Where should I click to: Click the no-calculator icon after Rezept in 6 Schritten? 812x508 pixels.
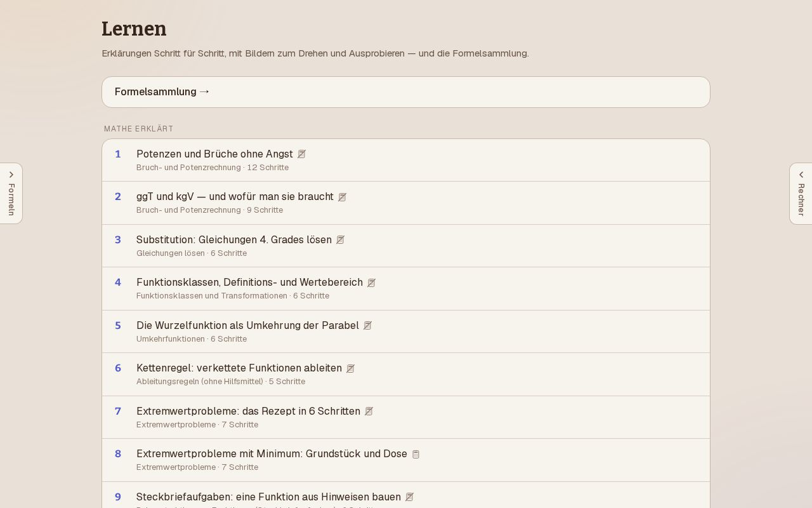(x=369, y=411)
